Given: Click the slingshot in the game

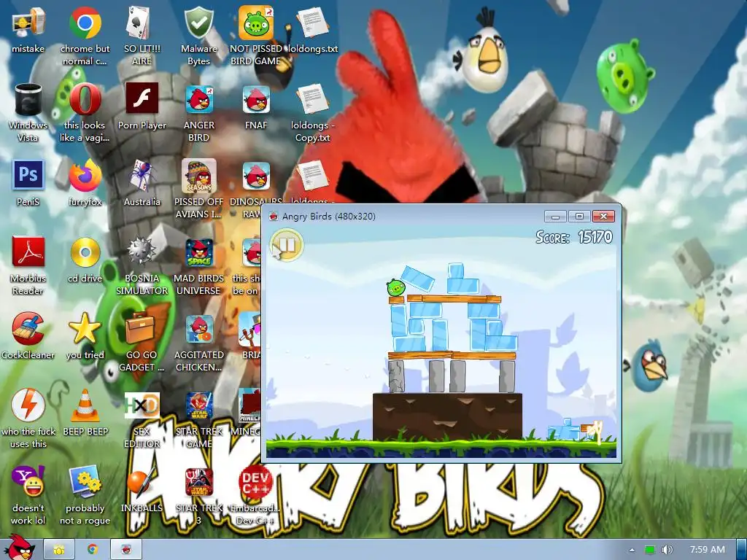Looking at the screenshot, I should click(x=597, y=432).
